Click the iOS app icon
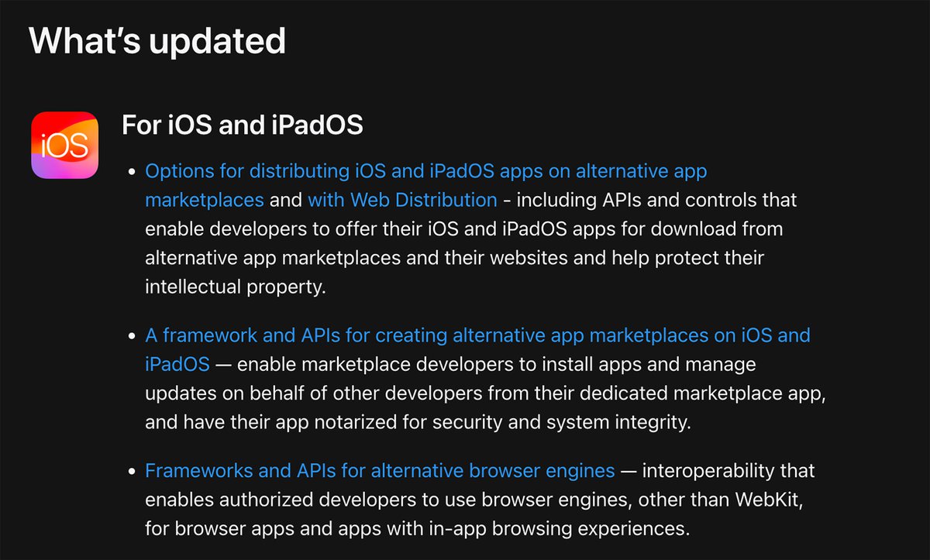This screenshot has height=560, width=930. coord(65,146)
